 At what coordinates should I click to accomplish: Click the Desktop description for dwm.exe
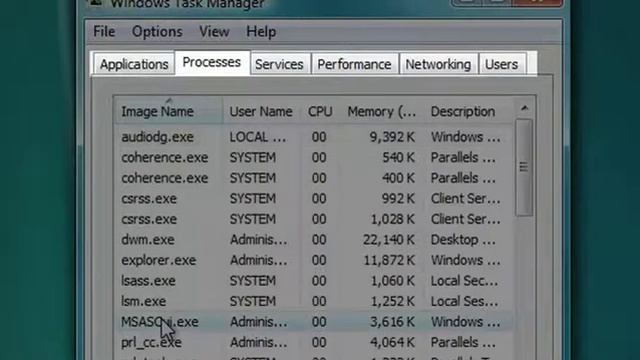coord(463,240)
